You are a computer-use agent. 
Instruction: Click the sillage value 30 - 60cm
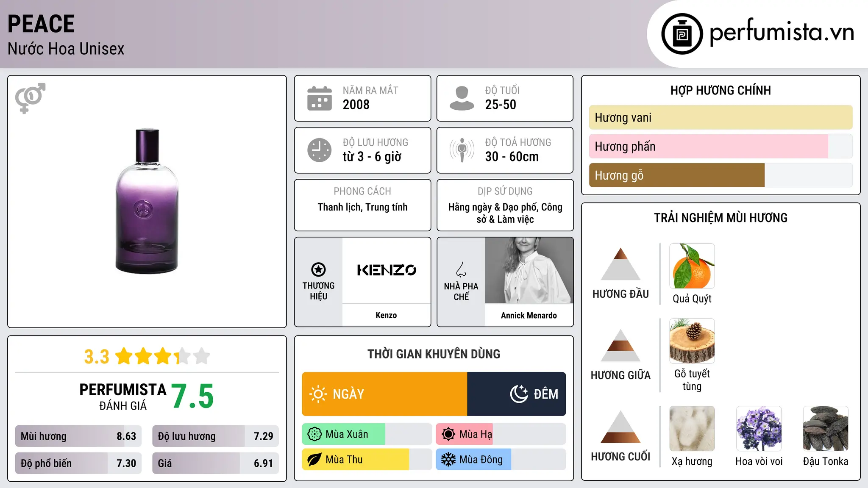coord(512,157)
